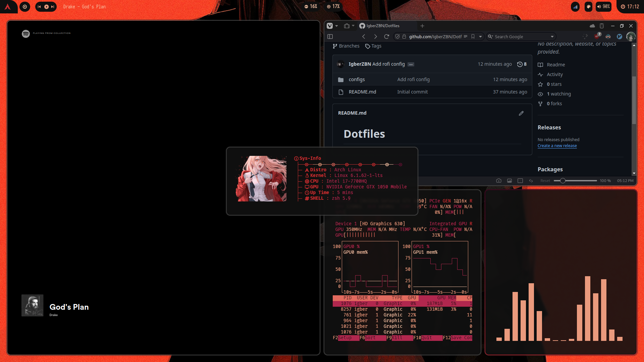Open the configs folder
The image size is (644, 362).
point(357,79)
